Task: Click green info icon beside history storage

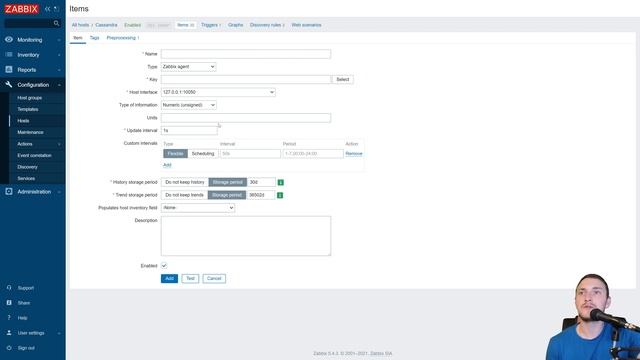Action: coord(280,182)
